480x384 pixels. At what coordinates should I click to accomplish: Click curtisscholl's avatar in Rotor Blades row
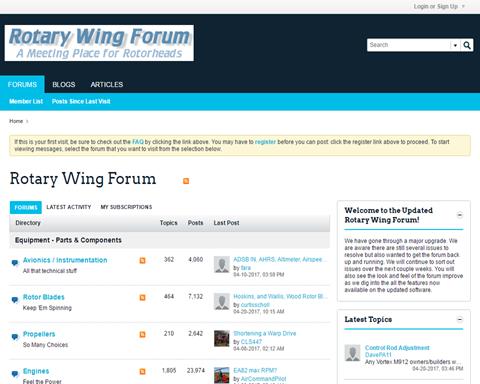click(x=222, y=301)
